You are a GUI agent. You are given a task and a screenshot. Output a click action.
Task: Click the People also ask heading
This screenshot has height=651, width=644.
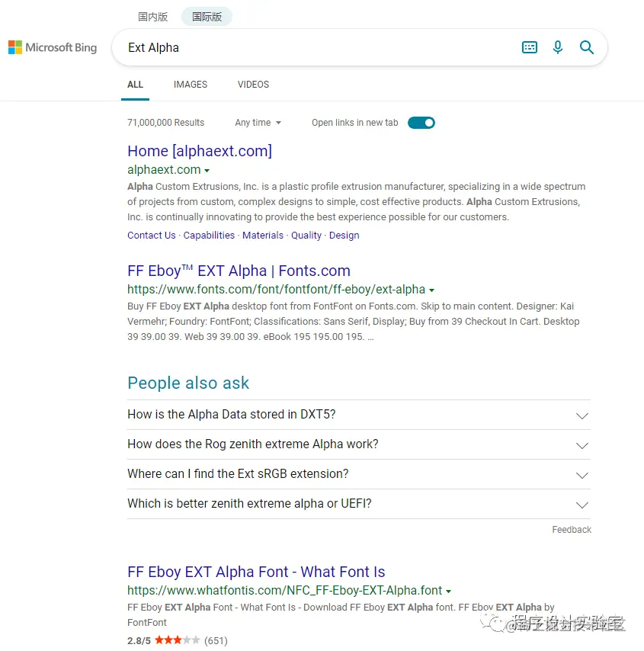188,383
